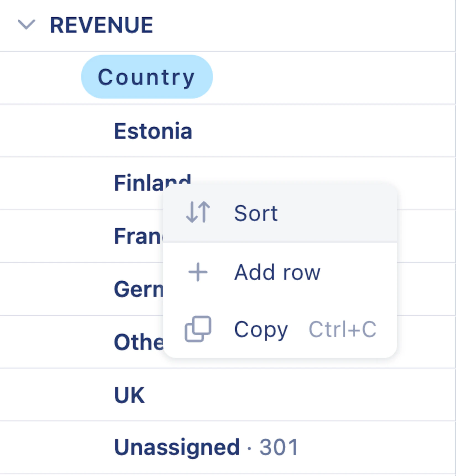
Task: Click the Germany row label
Action: [138, 289]
